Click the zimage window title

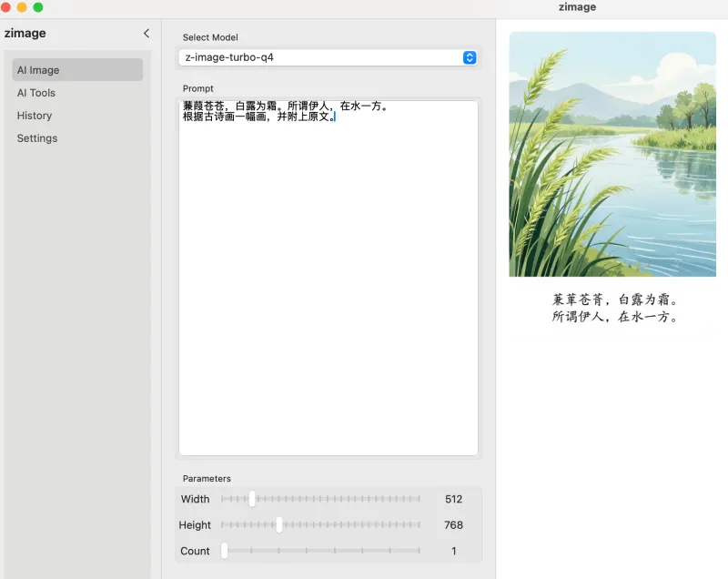[577, 6]
